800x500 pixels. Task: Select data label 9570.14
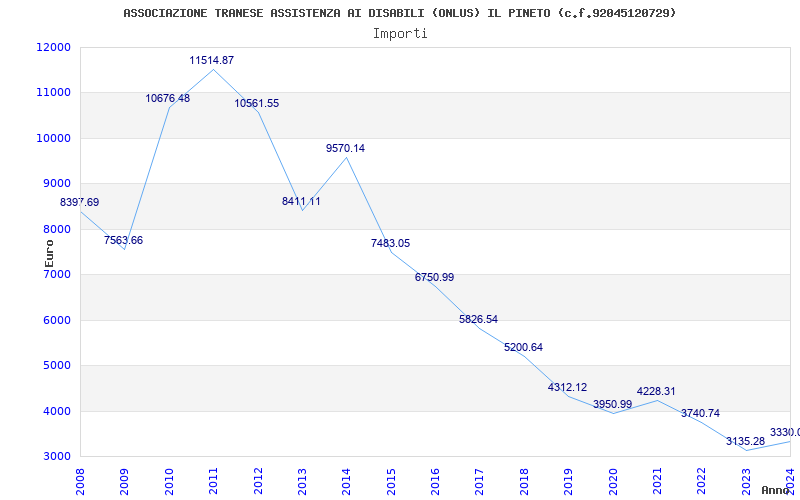pyautogui.click(x=345, y=148)
